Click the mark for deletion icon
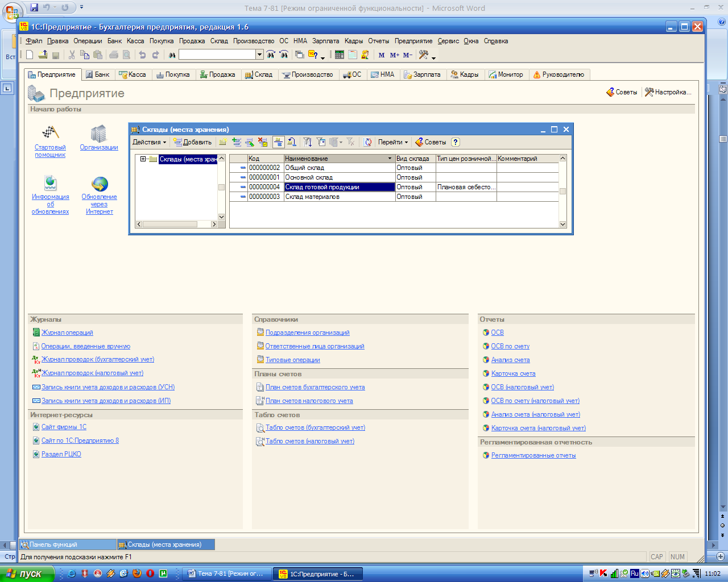 (x=262, y=142)
